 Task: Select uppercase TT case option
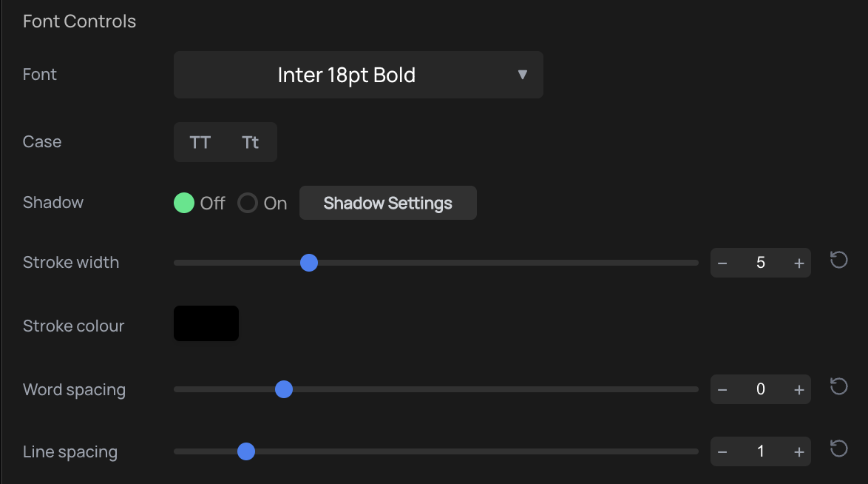[x=200, y=142]
